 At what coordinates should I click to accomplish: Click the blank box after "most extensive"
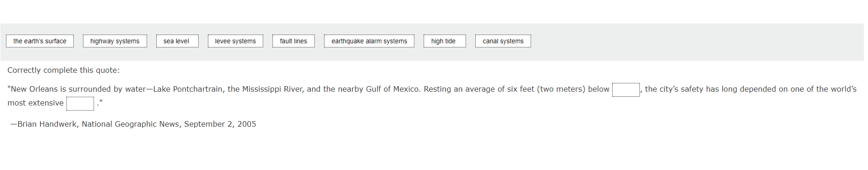coord(80,103)
